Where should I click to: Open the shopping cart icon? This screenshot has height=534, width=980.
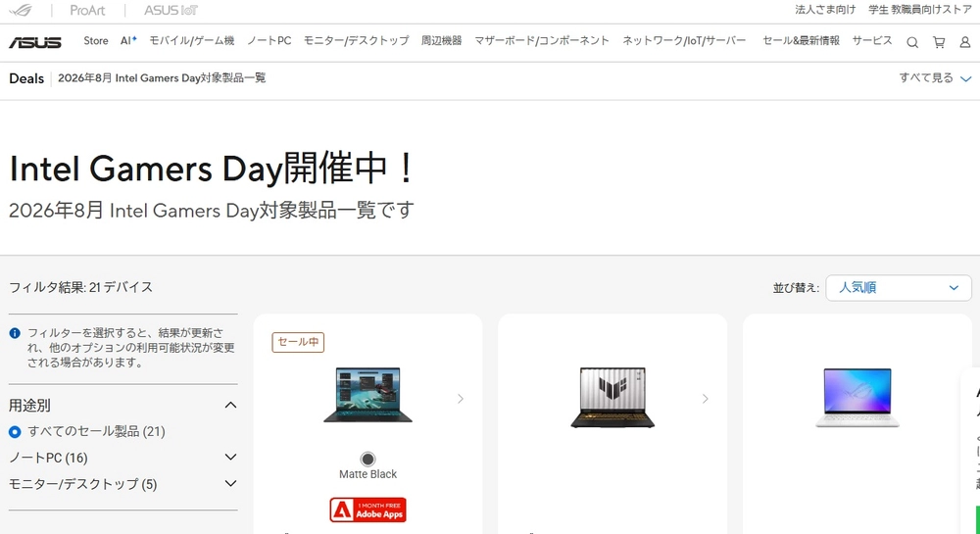939,42
